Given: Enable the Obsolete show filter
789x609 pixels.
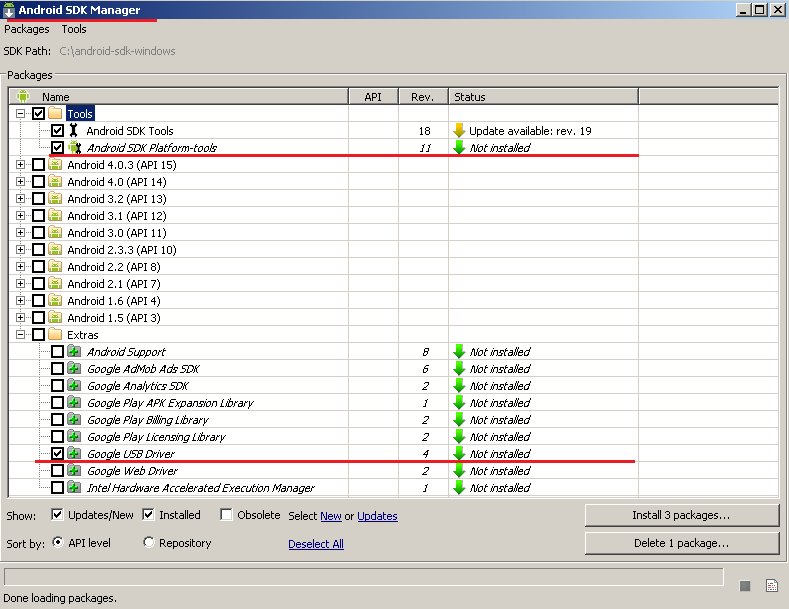Looking at the screenshot, I should 226,514.
